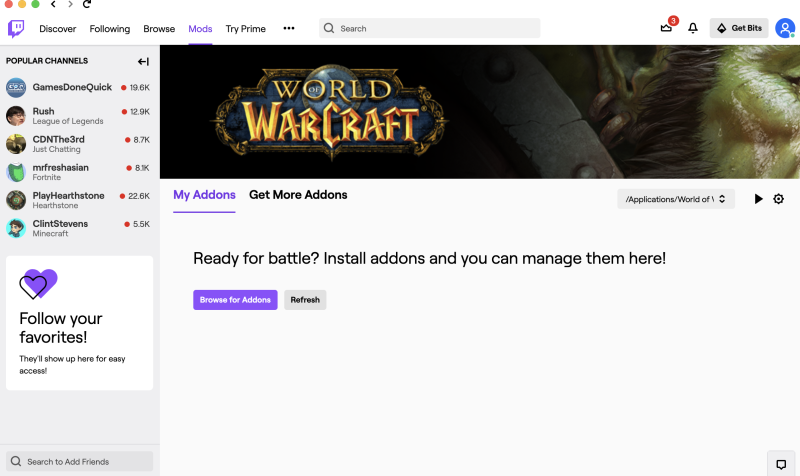The height and width of the screenshot is (476, 800).
Task: Click the League of Legends game label
Action: 68,121
